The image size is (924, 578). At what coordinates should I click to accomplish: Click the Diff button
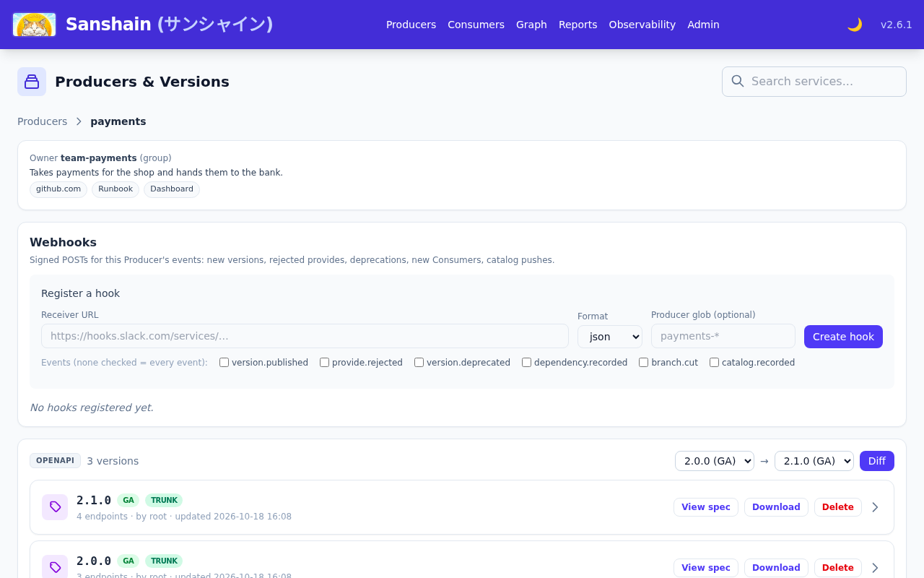tap(876, 461)
